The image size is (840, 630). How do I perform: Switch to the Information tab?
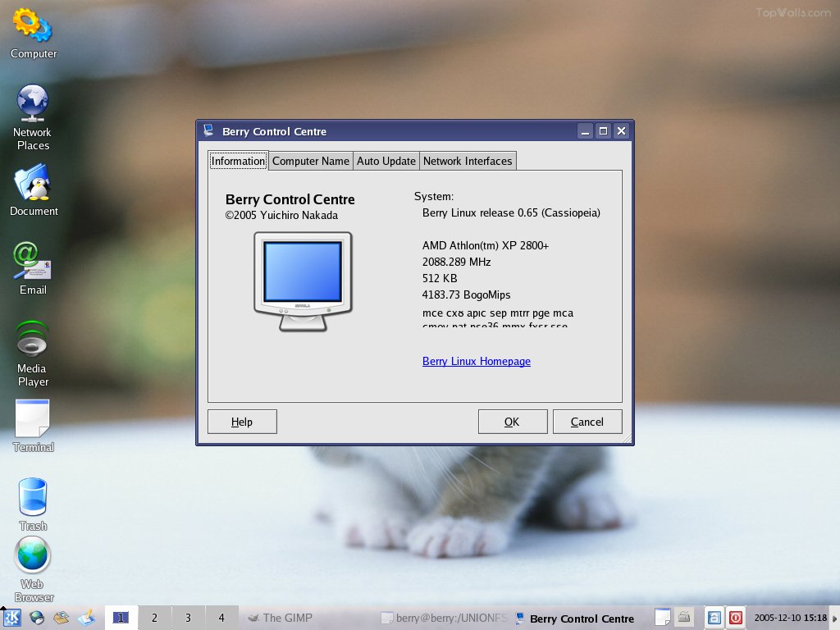[x=238, y=161]
